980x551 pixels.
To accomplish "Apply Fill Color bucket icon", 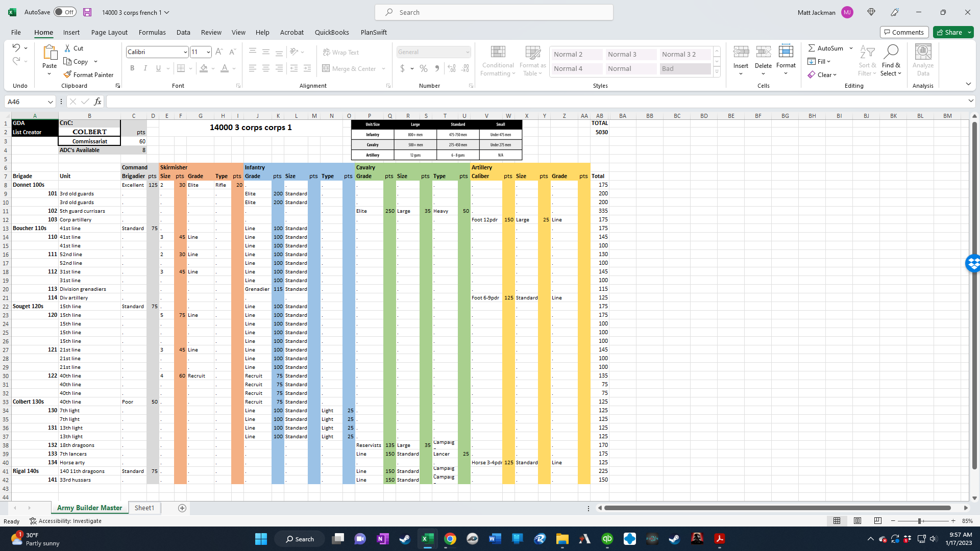I will tap(204, 68).
